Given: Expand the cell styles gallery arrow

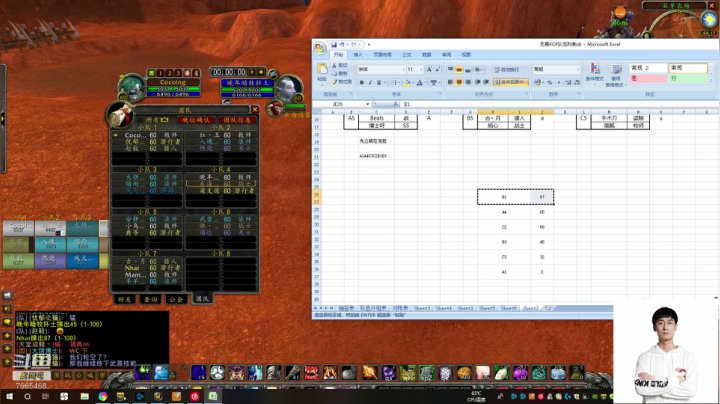Looking at the screenshot, I should coord(711,80).
